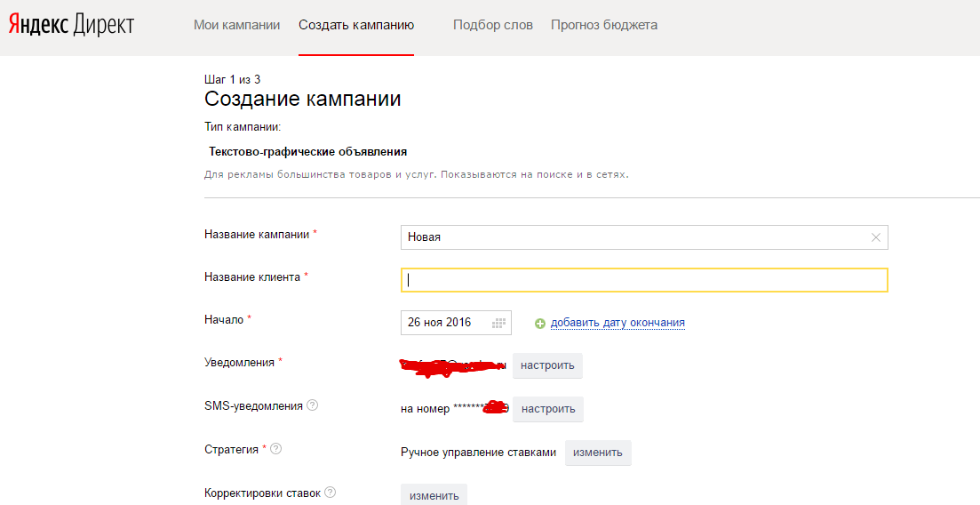Click into the Название клиента field

(x=644, y=280)
